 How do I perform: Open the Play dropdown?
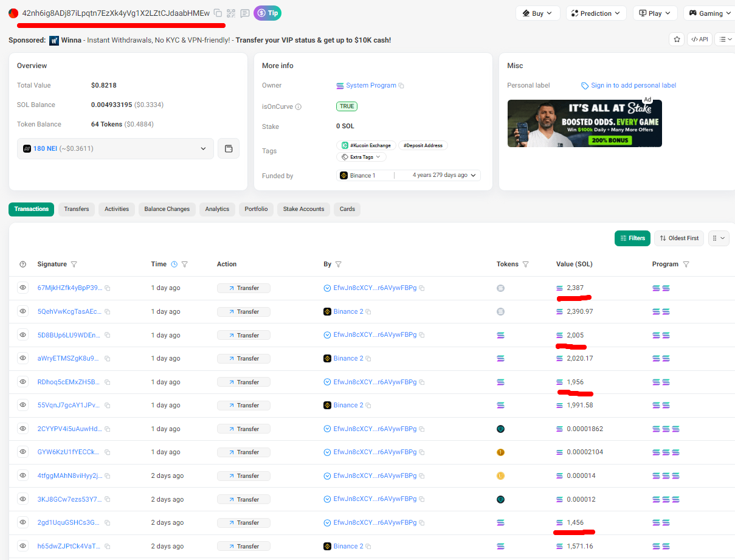(655, 13)
